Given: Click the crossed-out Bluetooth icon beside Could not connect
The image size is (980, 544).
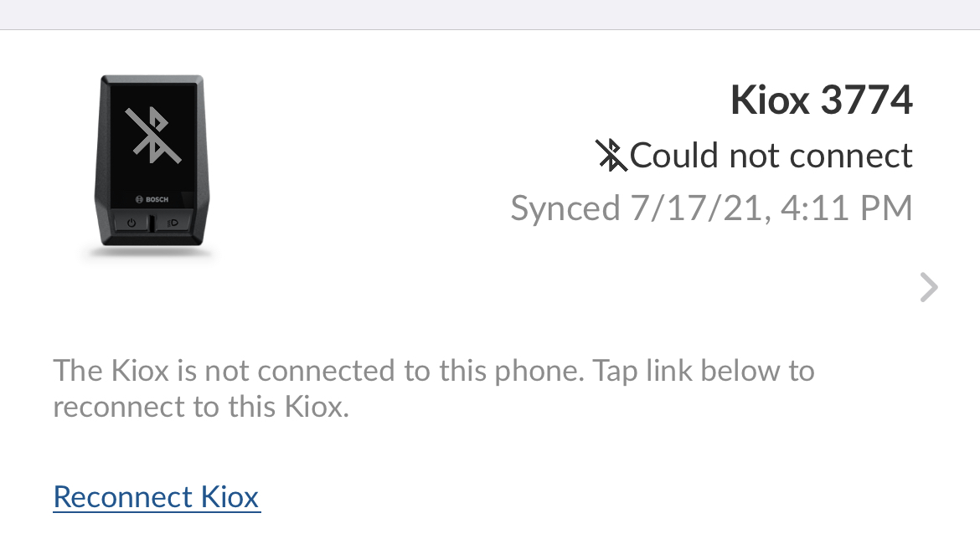Looking at the screenshot, I should [611, 156].
